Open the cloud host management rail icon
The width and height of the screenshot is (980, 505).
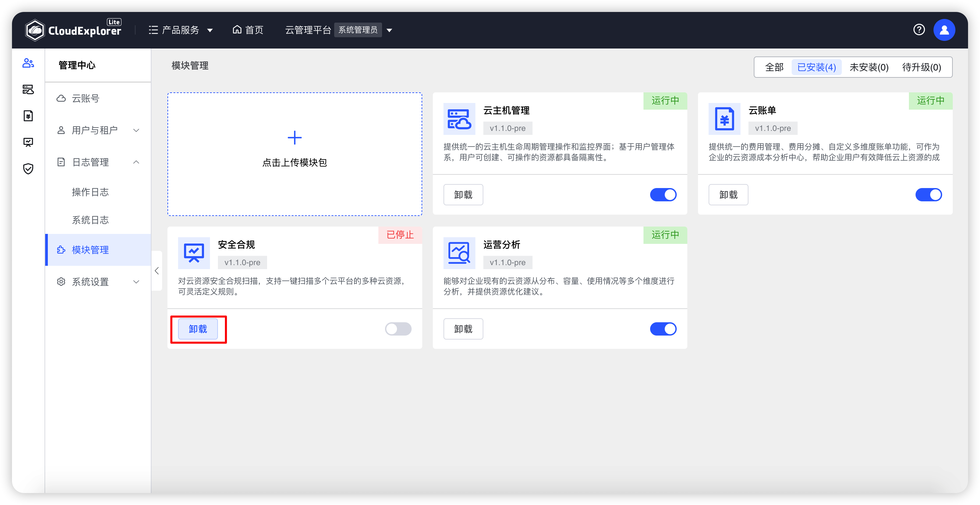click(28, 89)
